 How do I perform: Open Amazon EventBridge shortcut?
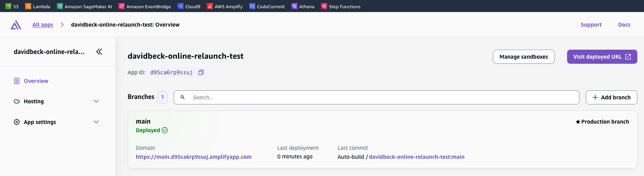pos(145,6)
